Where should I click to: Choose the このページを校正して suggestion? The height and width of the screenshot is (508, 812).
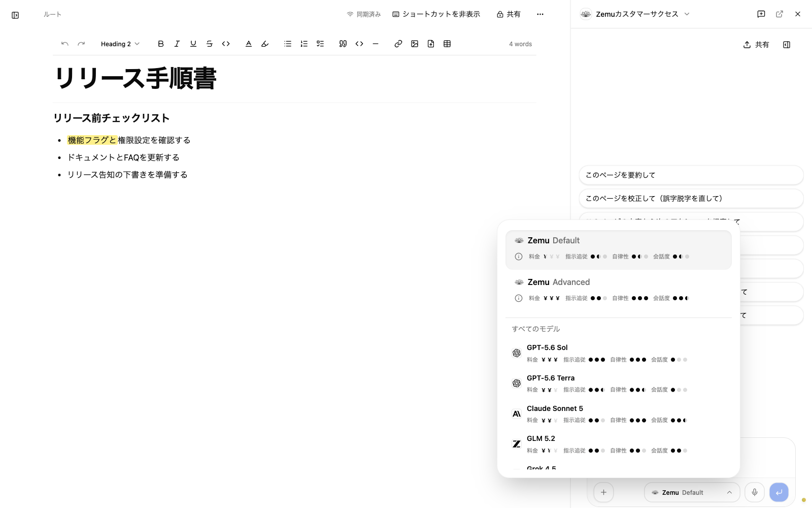pyautogui.click(x=691, y=198)
